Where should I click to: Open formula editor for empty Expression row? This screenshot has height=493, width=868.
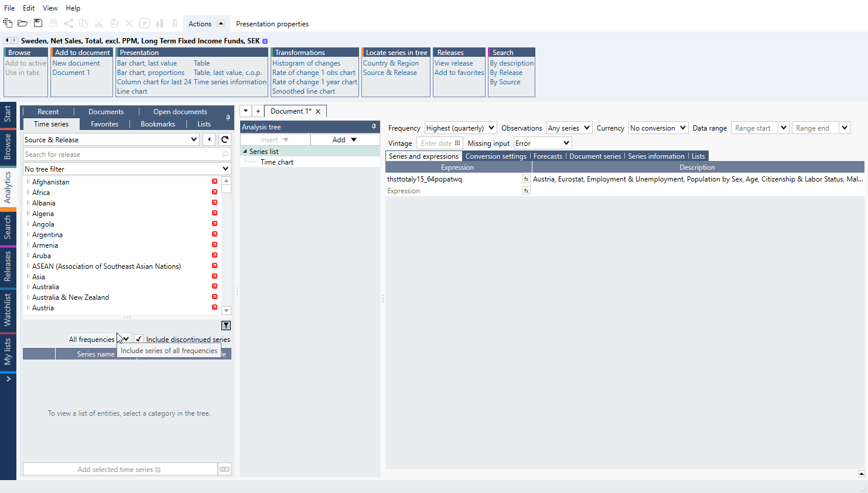(x=526, y=191)
